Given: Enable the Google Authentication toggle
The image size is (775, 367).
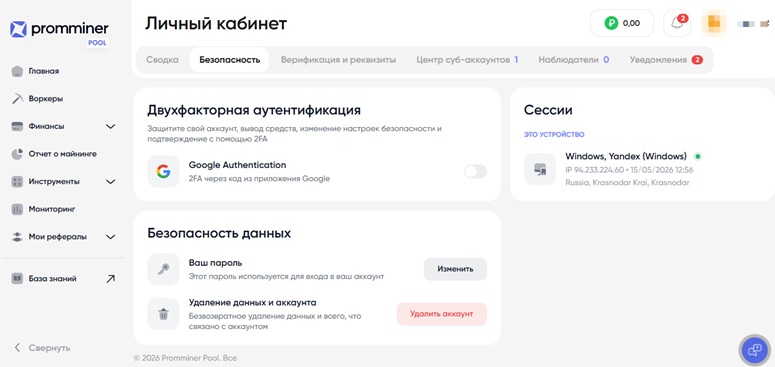Looking at the screenshot, I should point(475,171).
